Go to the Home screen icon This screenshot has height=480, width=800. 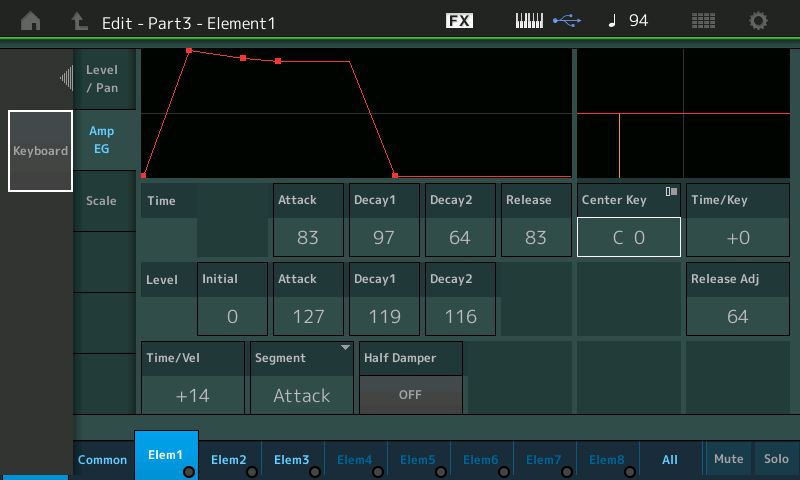coord(31,21)
